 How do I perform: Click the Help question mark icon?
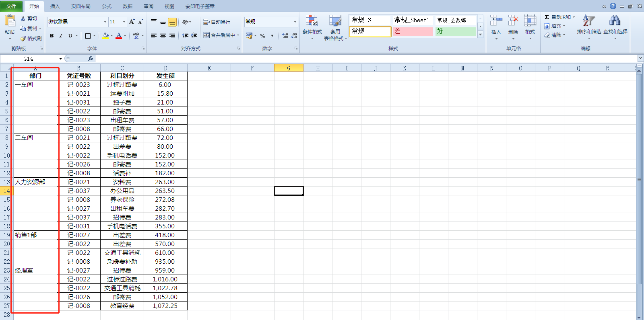tap(613, 6)
